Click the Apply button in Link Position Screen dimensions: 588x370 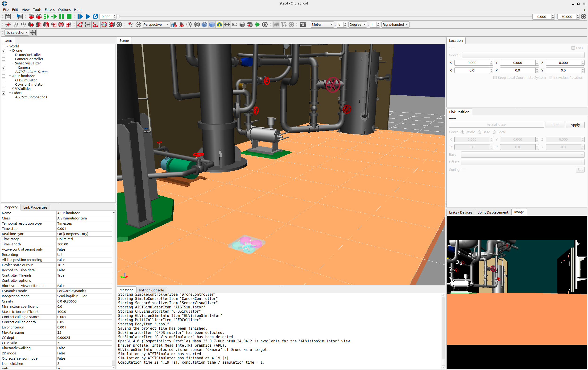pyautogui.click(x=575, y=125)
